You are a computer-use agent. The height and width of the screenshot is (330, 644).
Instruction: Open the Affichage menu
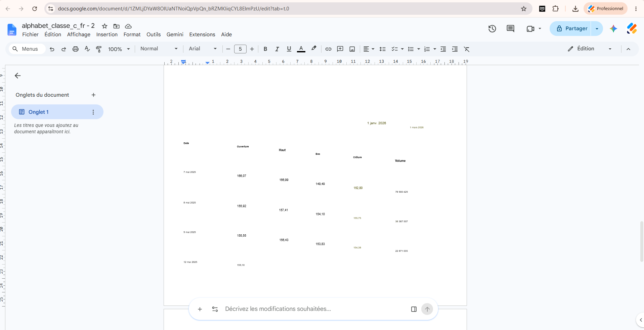pyautogui.click(x=79, y=35)
